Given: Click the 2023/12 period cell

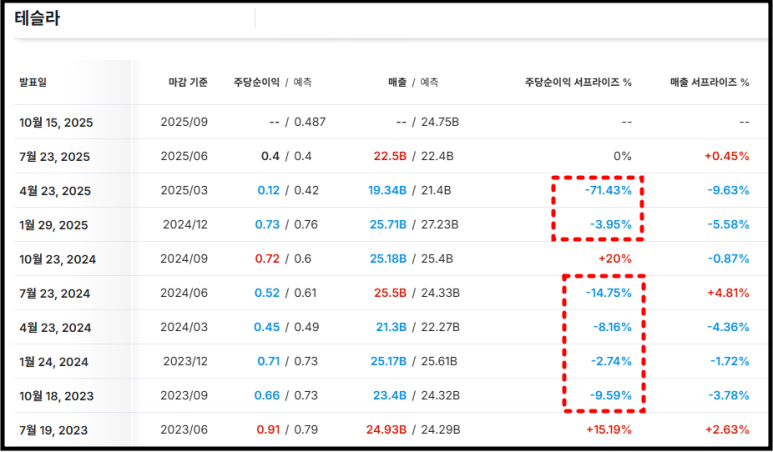Looking at the screenshot, I should (185, 361).
